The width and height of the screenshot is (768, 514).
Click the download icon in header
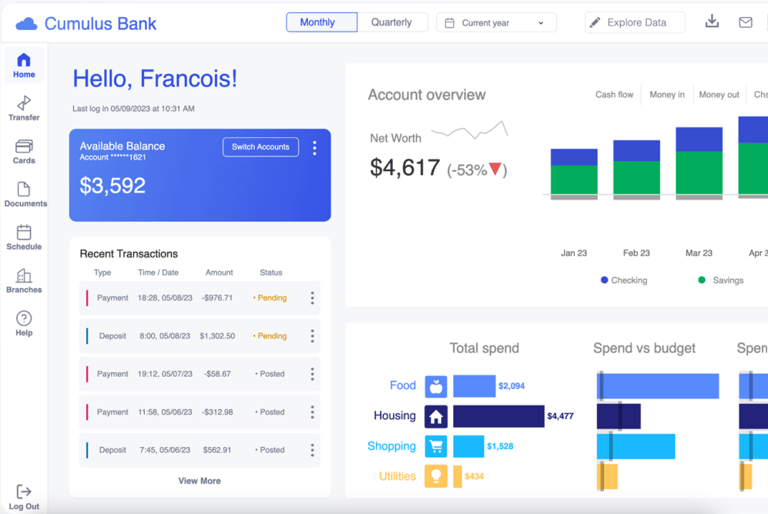712,22
